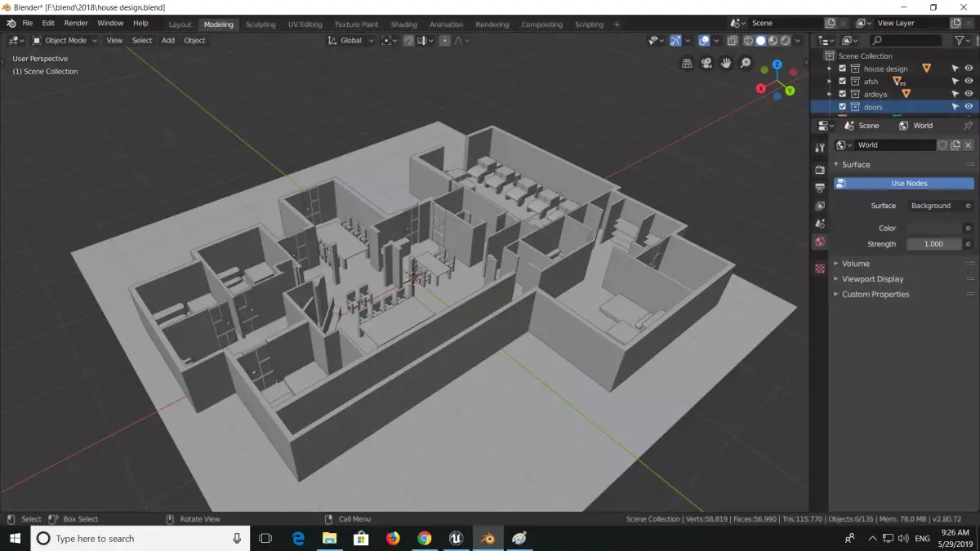
Task: Open the Render menu
Action: (76, 24)
